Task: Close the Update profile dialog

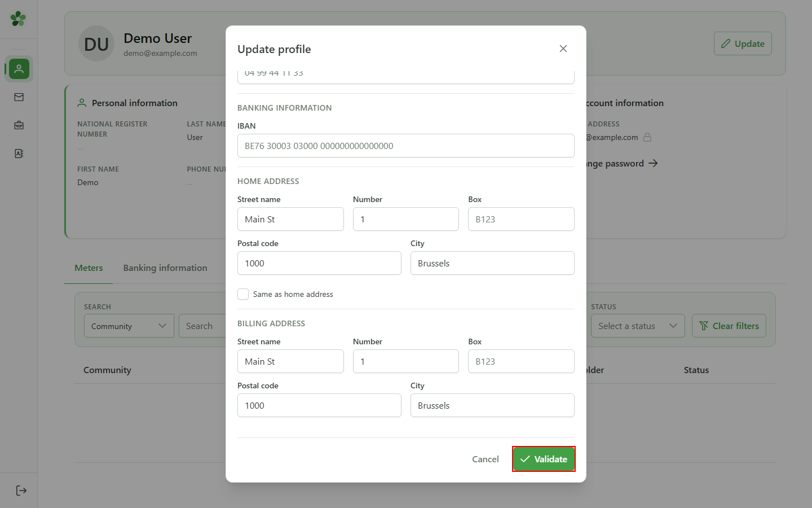Action: coord(563,49)
